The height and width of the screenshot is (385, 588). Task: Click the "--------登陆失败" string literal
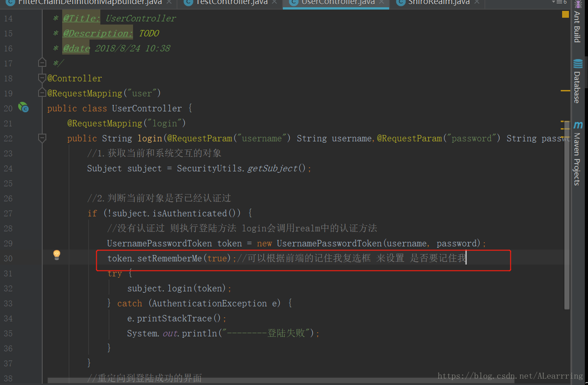267,333
